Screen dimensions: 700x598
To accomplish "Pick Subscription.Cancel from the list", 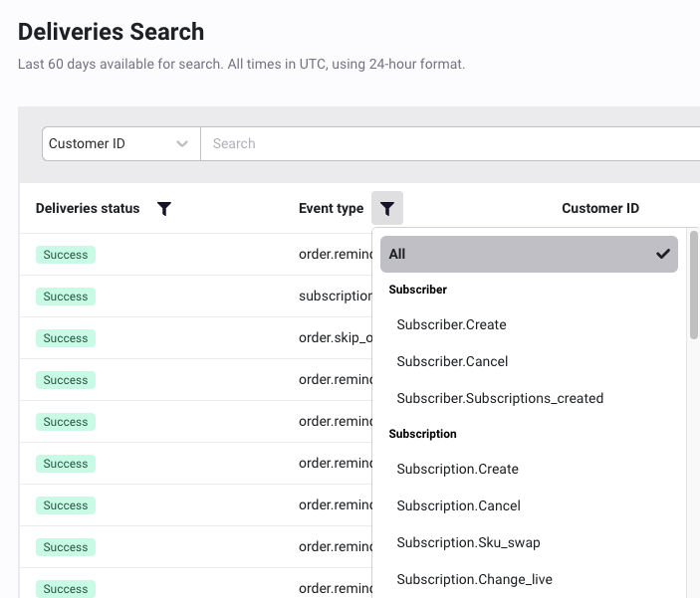I will pos(458,505).
